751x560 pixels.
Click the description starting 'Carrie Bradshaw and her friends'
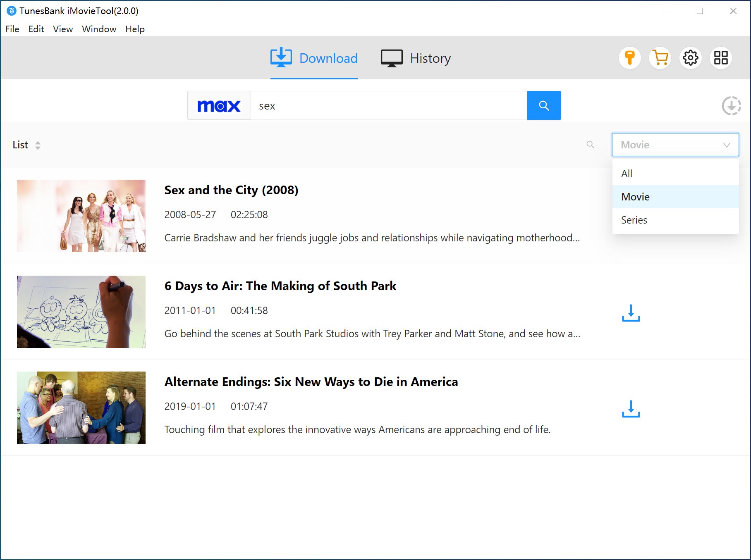coord(372,238)
